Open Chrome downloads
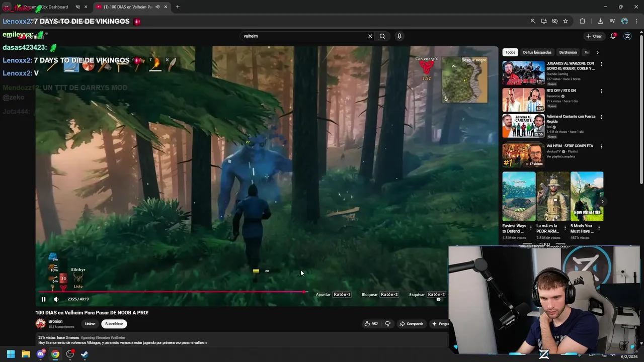Screen dimensions: 644x362 600,21
